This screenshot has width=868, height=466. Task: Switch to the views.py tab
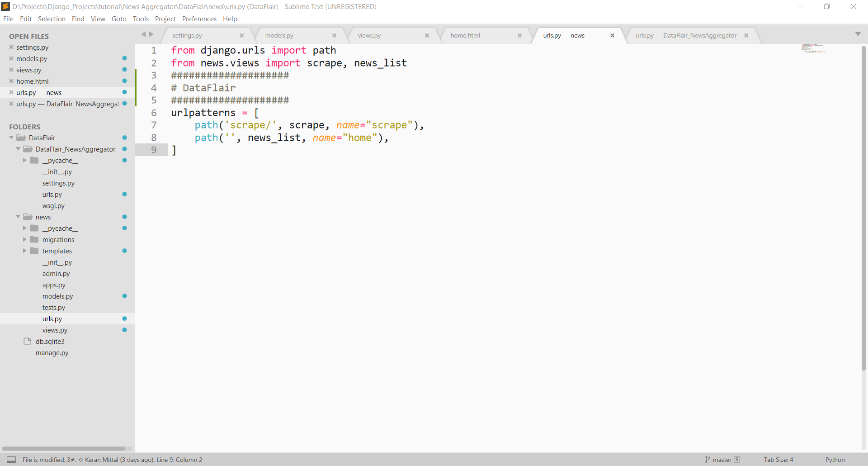369,36
